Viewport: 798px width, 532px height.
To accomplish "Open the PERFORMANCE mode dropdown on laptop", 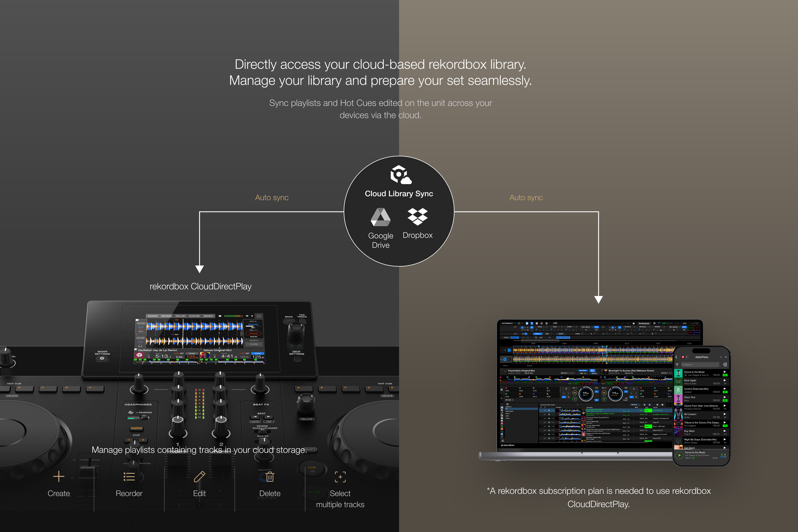I will pyautogui.click(x=509, y=323).
